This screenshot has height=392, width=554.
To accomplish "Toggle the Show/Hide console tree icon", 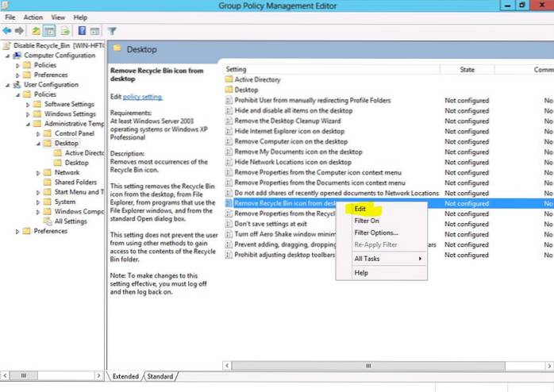I will (48, 31).
